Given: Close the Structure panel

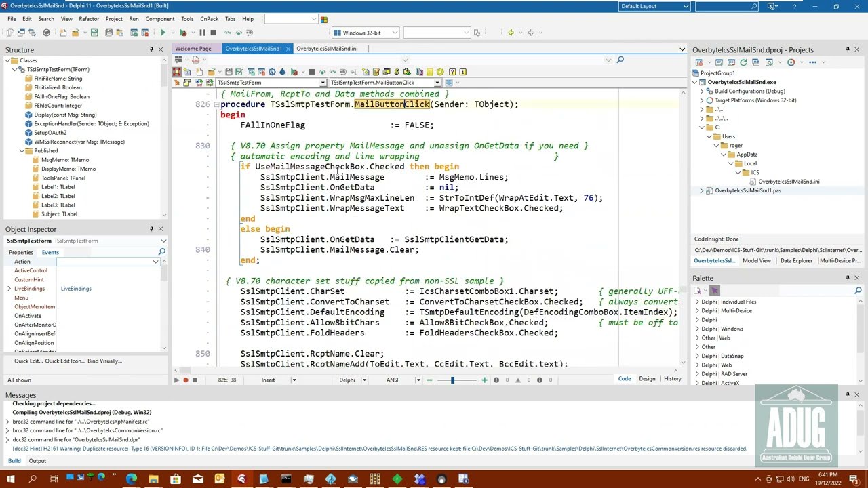Looking at the screenshot, I should coord(161,49).
